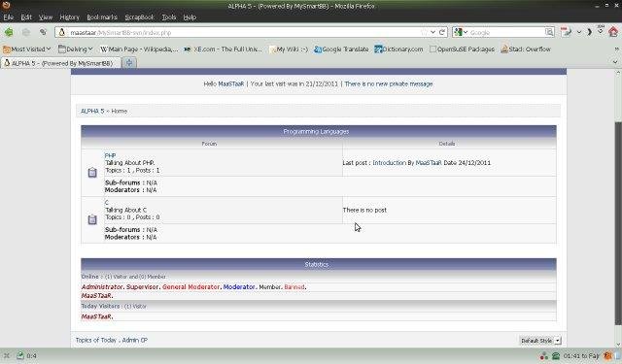Screen dimensions: 622x364
Task: Open the Tools menu
Action: 168,17
